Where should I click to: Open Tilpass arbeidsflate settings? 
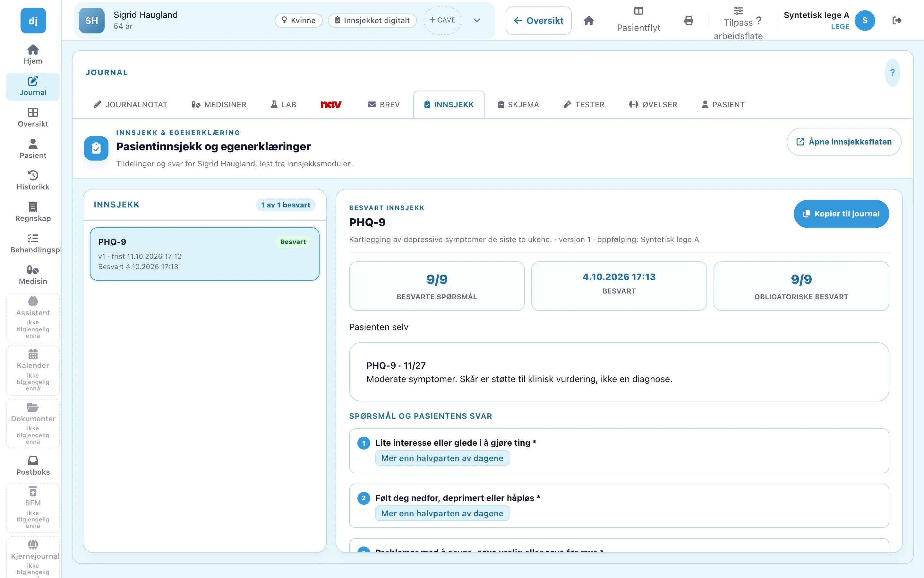click(x=738, y=23)
